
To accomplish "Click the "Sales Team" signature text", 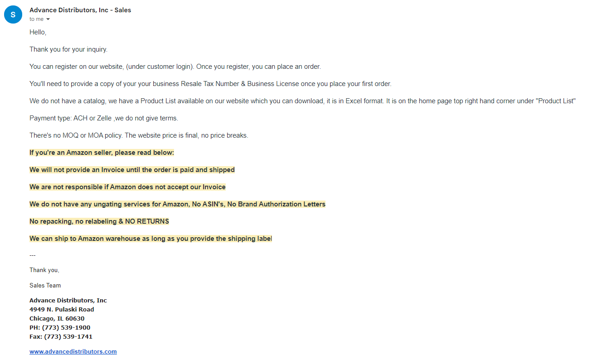I will [x=45, y=285].
